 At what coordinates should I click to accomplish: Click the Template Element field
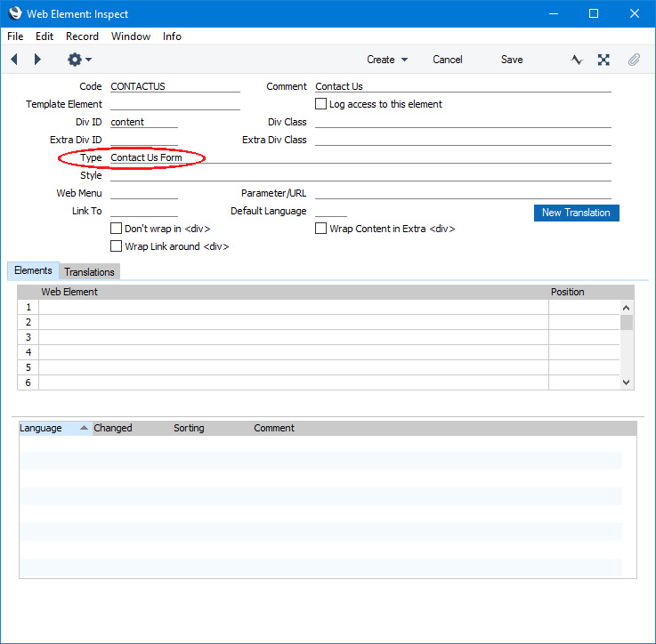click(x=174, y=104)
